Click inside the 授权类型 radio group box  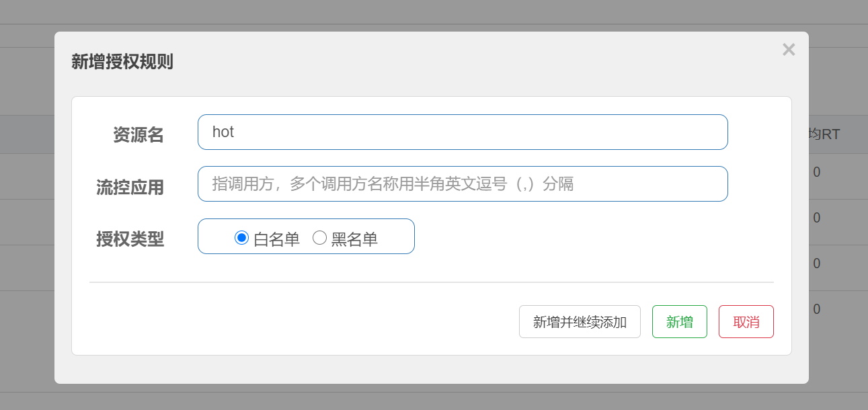tap(397, 237)
